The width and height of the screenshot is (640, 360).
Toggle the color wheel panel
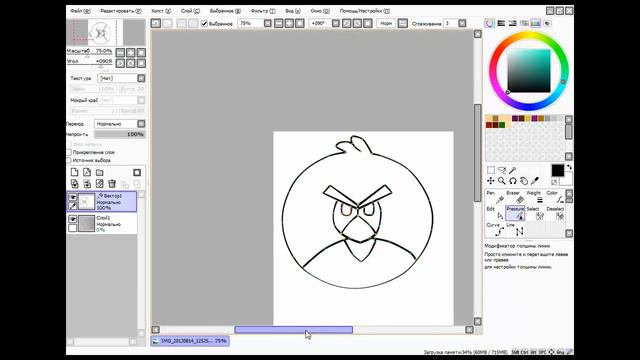click(489, 23)
